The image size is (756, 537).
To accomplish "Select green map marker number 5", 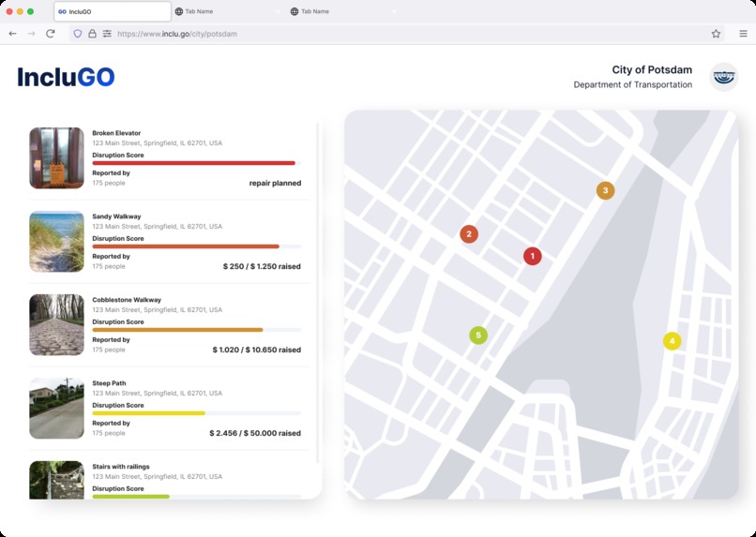I will coord(478,336).
